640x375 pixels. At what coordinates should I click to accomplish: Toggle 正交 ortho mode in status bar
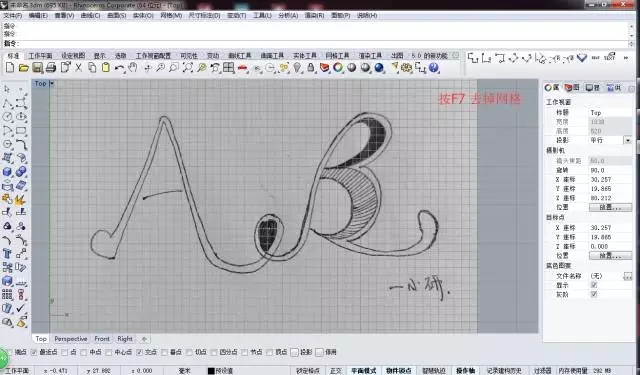pos(336,371)
